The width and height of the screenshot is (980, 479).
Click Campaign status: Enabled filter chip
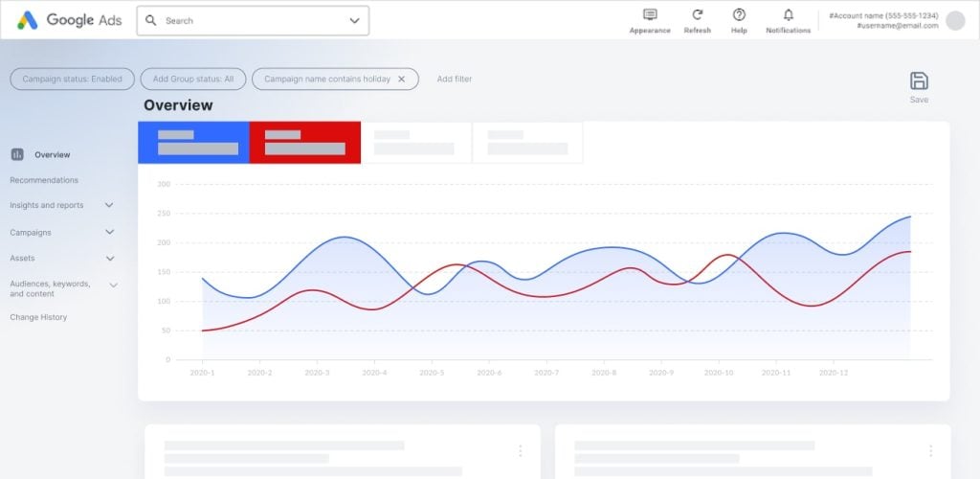click(x=73, y=80)
